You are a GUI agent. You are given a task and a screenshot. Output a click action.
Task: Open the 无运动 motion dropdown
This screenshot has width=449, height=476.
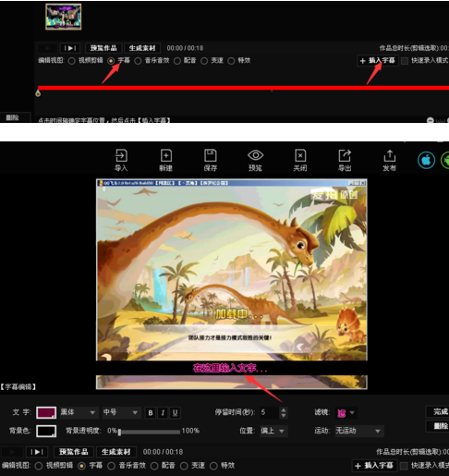[x=358, y=431]
